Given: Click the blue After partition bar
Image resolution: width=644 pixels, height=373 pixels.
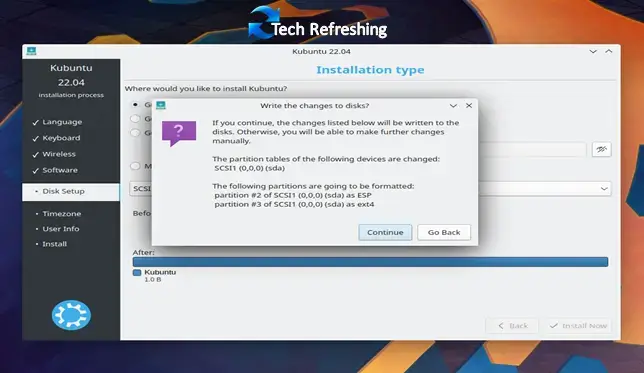Looking at the screenshot, I should [370, 262].
